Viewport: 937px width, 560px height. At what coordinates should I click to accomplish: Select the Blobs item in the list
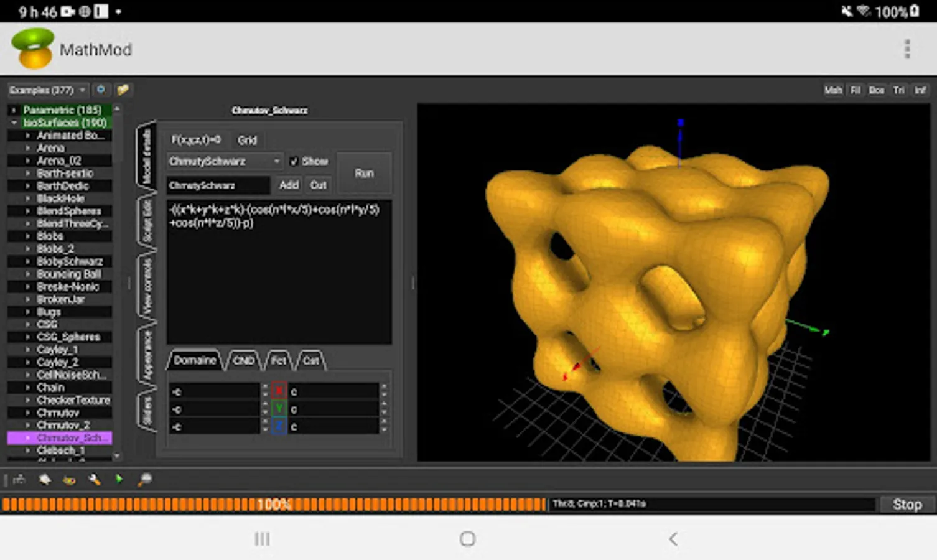tap(50, 236)
